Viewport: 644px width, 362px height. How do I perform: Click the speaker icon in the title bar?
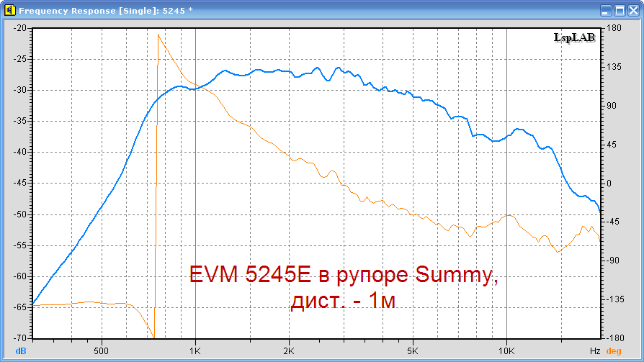pos(10,10)
